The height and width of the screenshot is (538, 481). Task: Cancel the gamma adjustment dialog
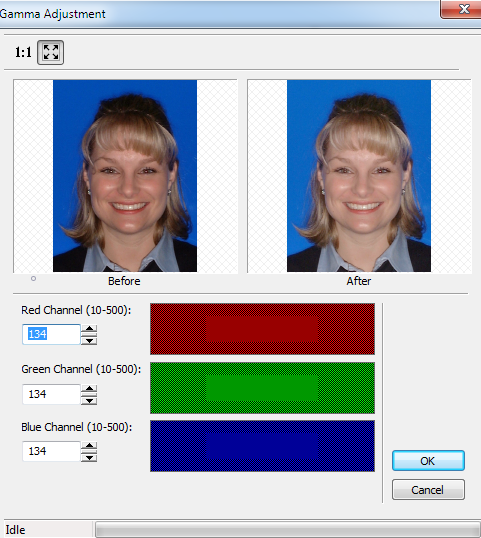point(428,490)
